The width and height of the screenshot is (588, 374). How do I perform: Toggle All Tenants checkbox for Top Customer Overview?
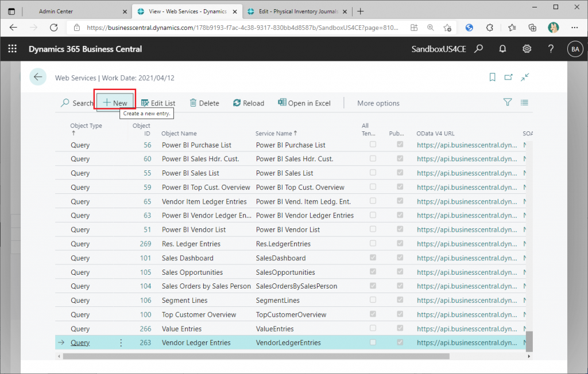tap(373, 314)
